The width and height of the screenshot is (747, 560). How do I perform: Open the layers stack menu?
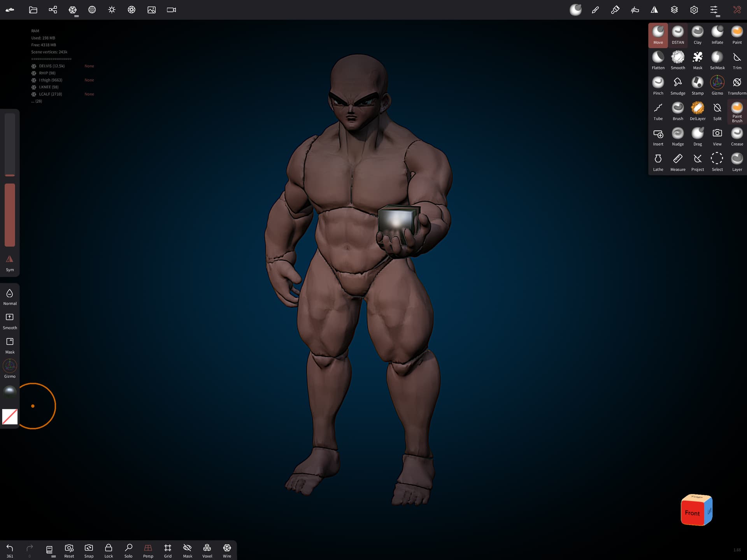coord(674,10)
